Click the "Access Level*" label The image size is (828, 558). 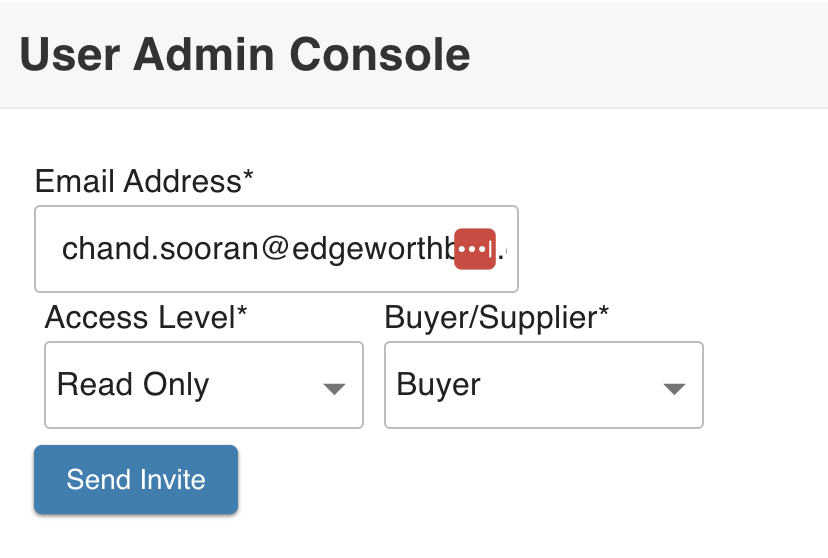(146, 317)
